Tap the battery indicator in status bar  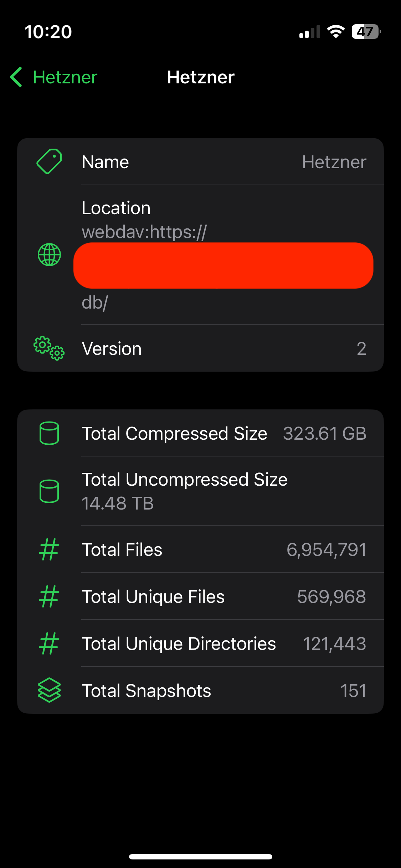point(366,32)
